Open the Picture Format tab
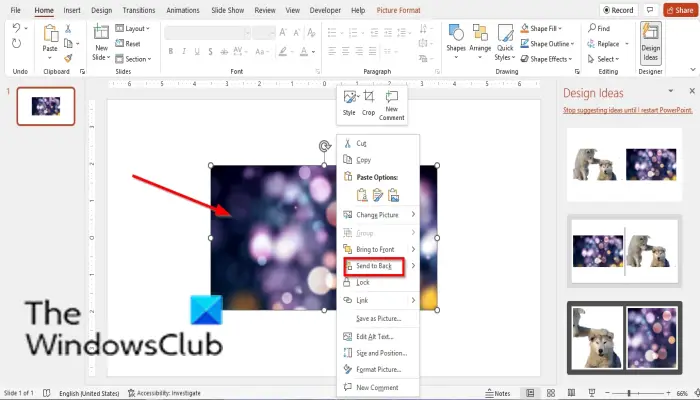Screen dimensions: 700x400 click(399, 10)
